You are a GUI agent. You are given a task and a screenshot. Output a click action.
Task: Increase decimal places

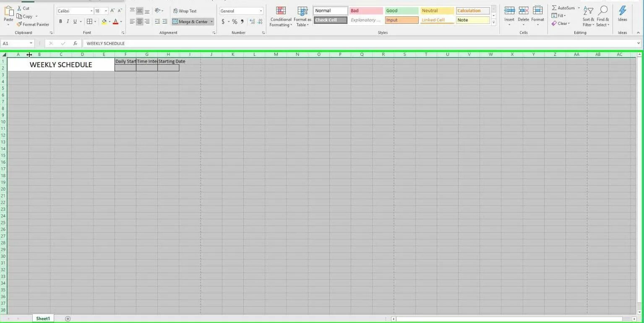point(252,21)
